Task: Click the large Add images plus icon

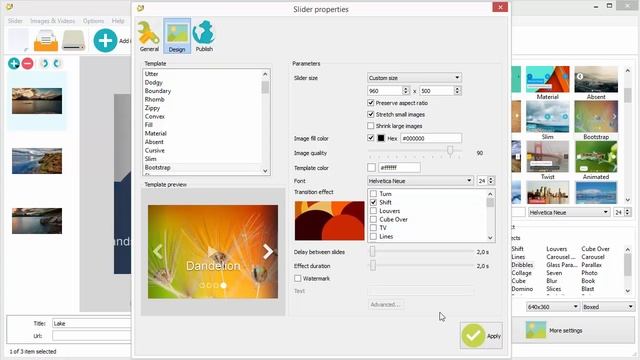Action: click(105, 40)
